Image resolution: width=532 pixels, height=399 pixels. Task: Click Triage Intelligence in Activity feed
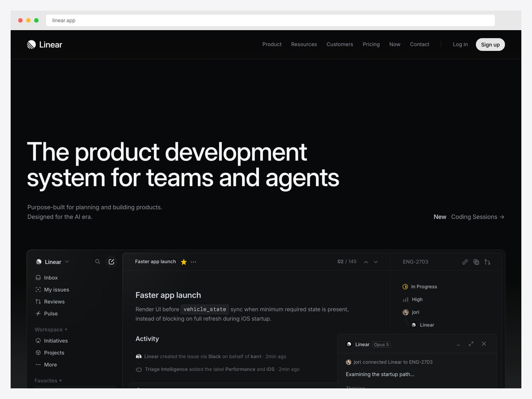pos(166,369)
